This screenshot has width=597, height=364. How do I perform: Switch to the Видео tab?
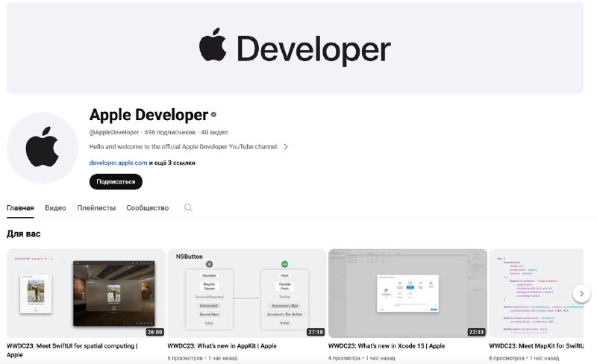[x=55, y=208]
